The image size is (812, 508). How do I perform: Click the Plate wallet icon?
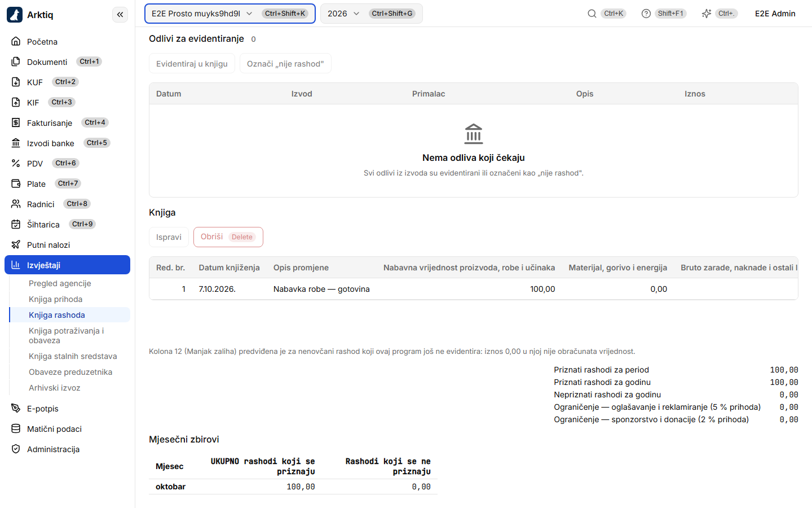tap(16, 184)
